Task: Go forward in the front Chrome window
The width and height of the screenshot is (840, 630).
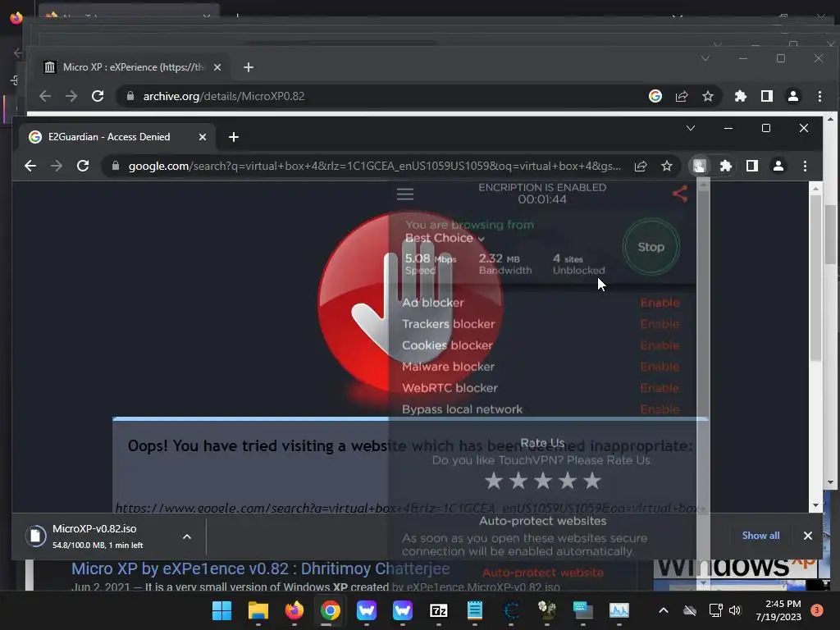Action: point(57,166)
